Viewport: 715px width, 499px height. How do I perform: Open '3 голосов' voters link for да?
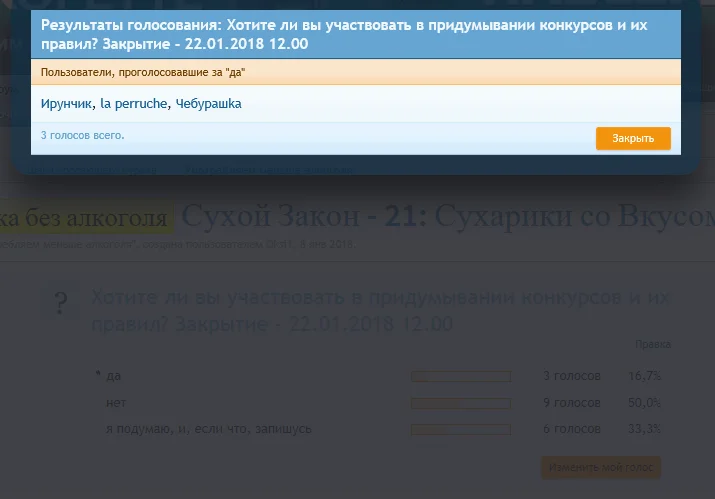point(572,376)
